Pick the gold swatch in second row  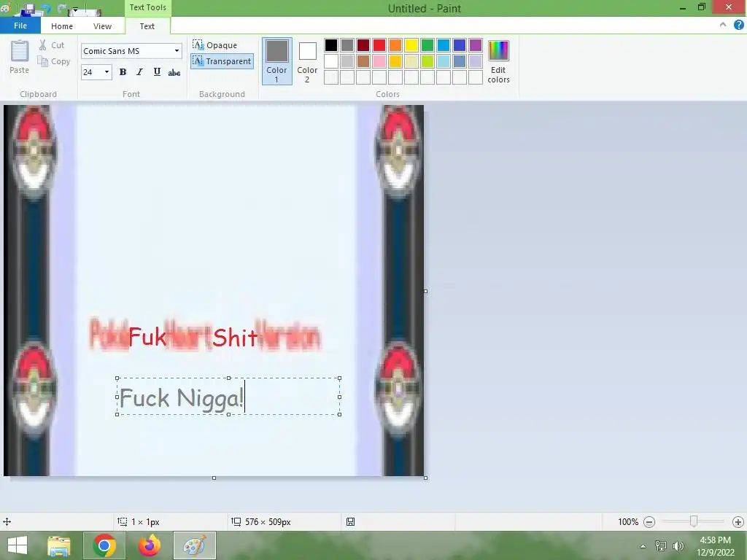pyautogui.click(x=395, y=61)
